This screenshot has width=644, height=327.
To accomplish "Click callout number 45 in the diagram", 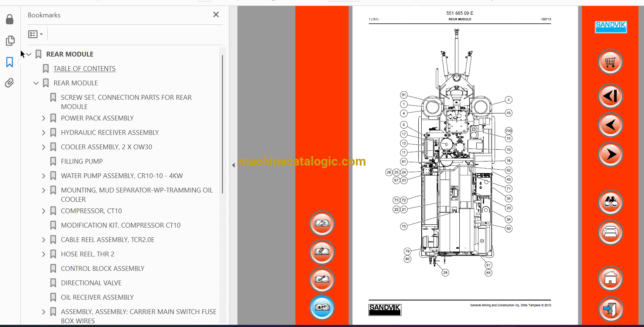I will 508,113.
